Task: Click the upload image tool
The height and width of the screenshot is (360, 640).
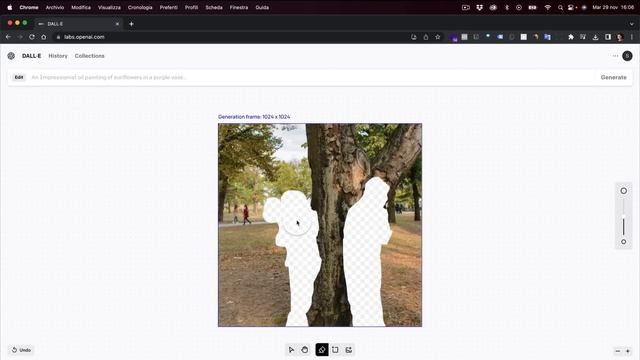Action: tap(349, 350)
